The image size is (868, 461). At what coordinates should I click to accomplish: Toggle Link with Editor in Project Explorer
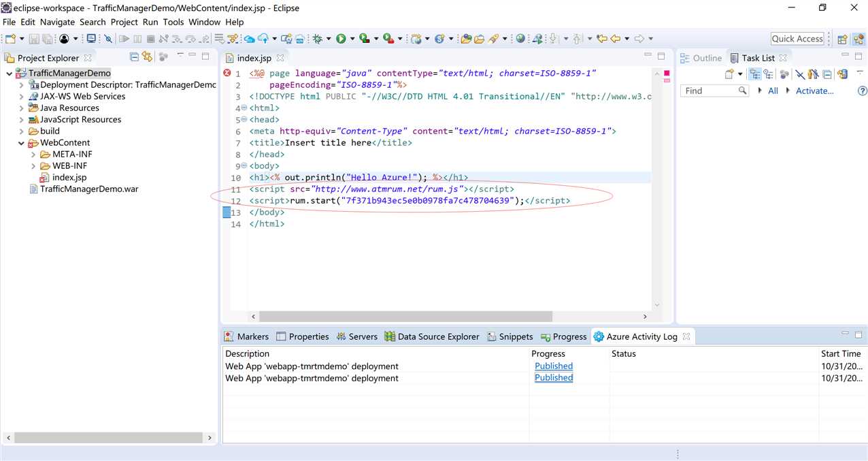tap(147, 57)
